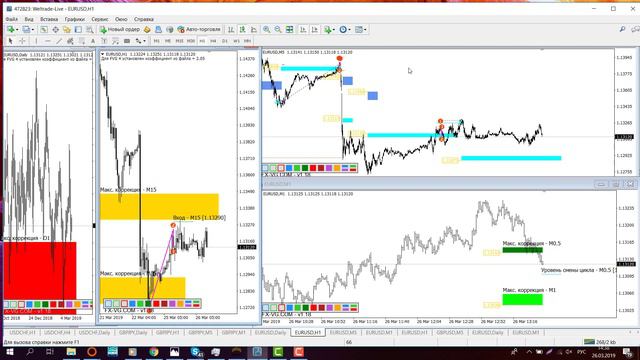Click blue square in M5 chart FX-VG panel
The image size is (640, 360).
[289, 168]
